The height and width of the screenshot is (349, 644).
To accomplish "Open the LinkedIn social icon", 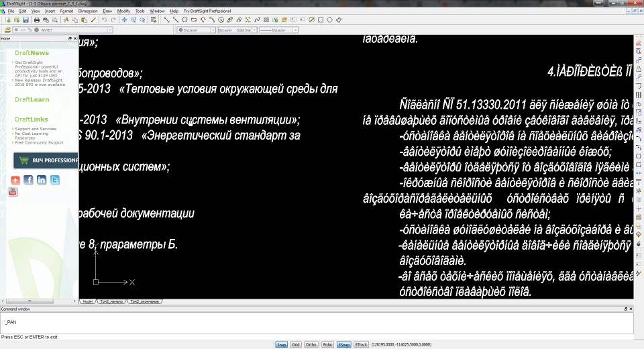I will coord(42,180).
